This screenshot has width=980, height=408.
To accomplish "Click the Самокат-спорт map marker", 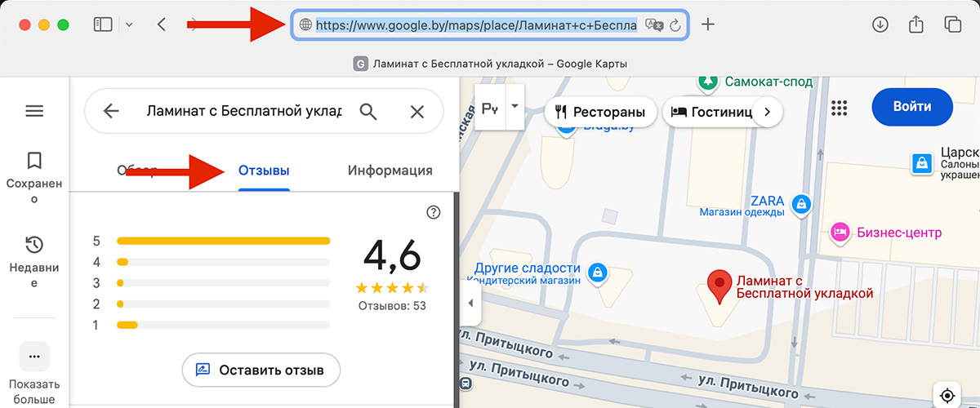I will [710, 82].
